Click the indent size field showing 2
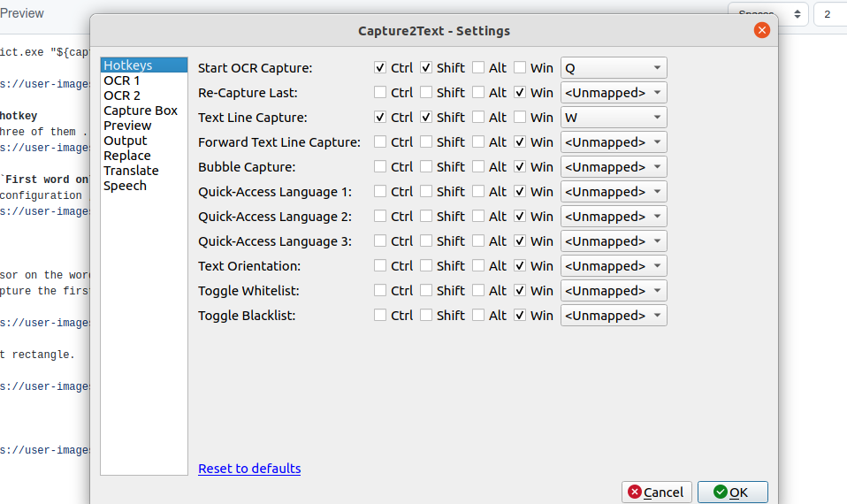The height and width of the screenshot is (504, 847). [x=830, y=14]
